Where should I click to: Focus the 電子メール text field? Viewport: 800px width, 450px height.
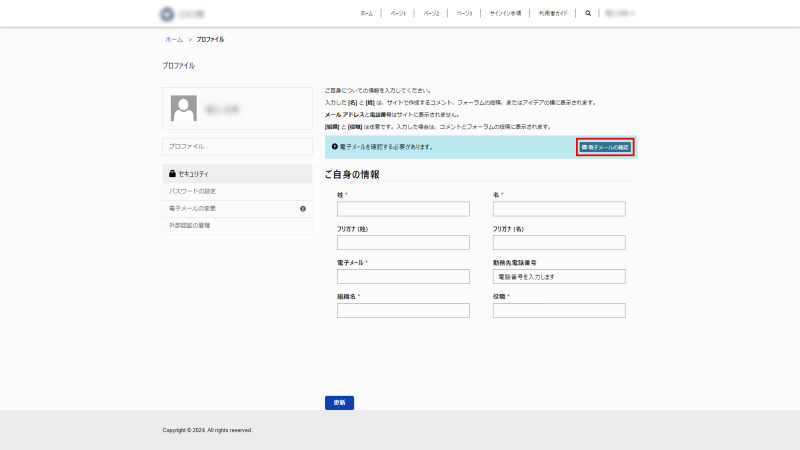(x=403, y=277)
